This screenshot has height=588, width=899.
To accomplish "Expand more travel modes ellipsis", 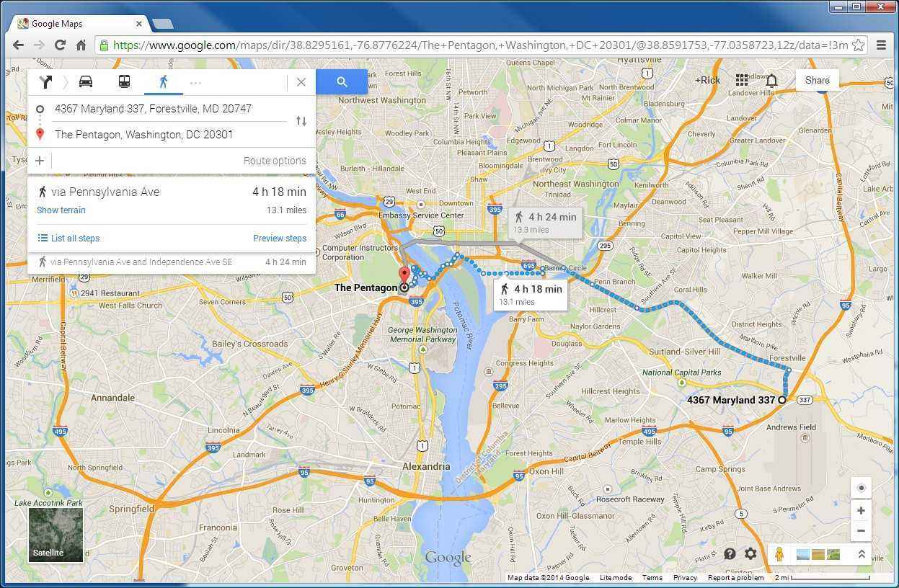I will click(195, 82).
